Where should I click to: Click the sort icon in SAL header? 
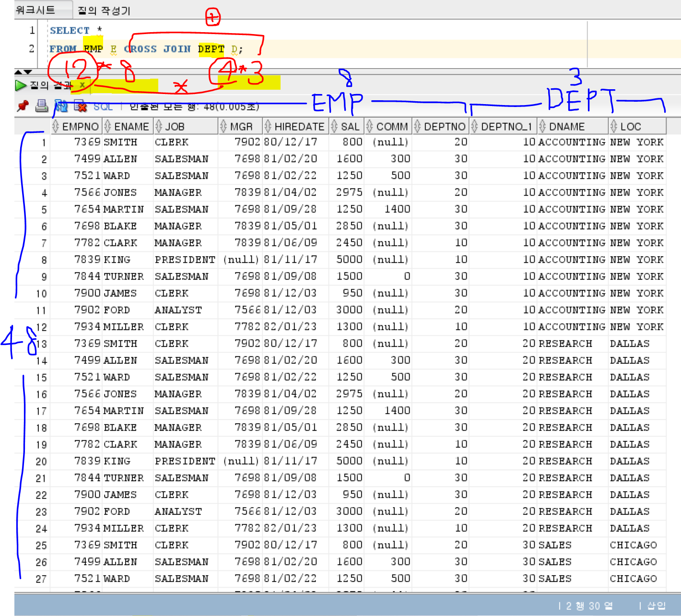335,127
